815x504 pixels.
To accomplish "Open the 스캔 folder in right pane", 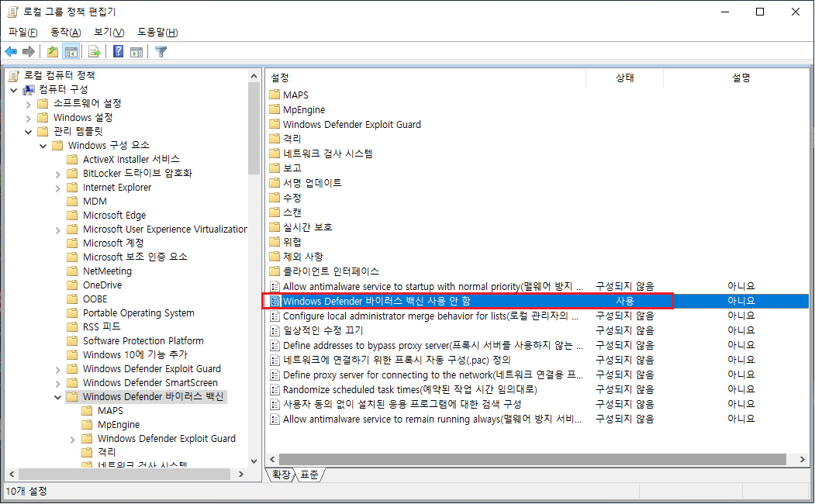I will 292,212.
